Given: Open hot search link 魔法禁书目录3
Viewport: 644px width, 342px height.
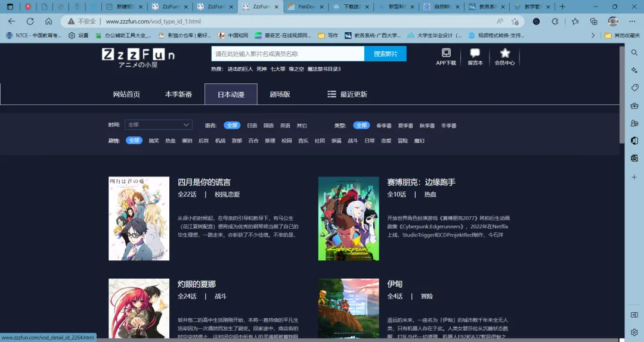Looking at the screenshot, I should (x=324, y=69).
